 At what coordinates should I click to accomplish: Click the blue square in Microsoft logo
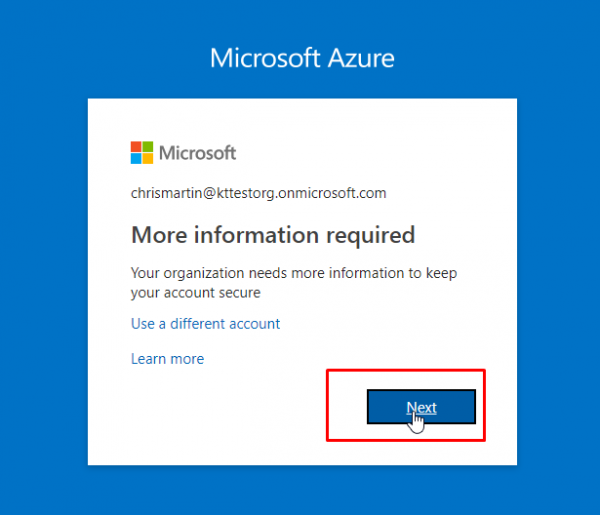pos(136,158)
